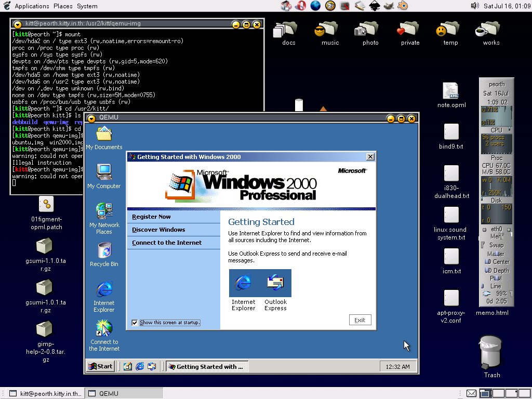
Task: Click the Windows Start button
Action: [100, 366]
